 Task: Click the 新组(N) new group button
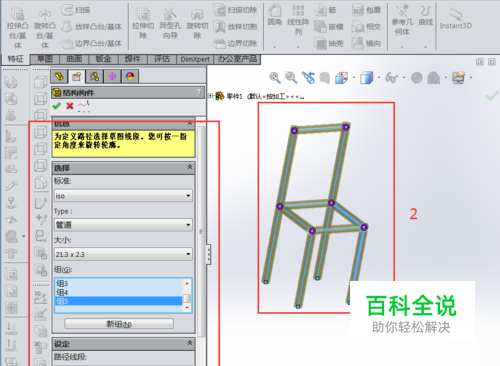tap(119, 324)
